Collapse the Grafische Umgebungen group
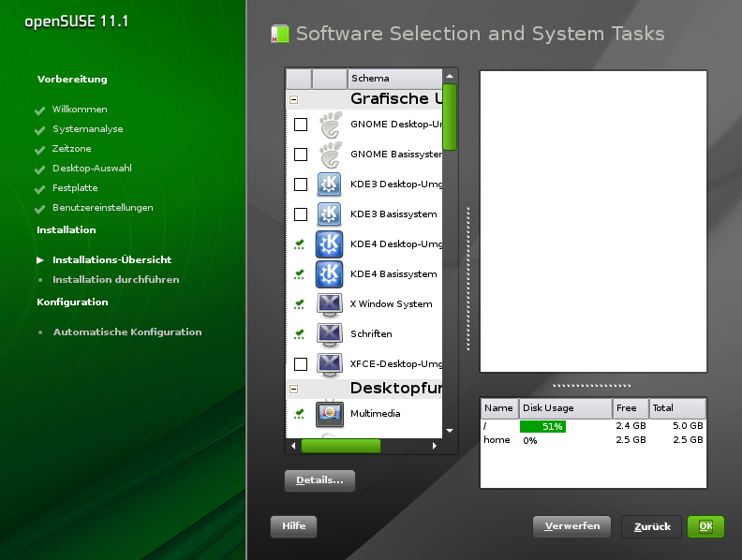 [x=294, y=100]
